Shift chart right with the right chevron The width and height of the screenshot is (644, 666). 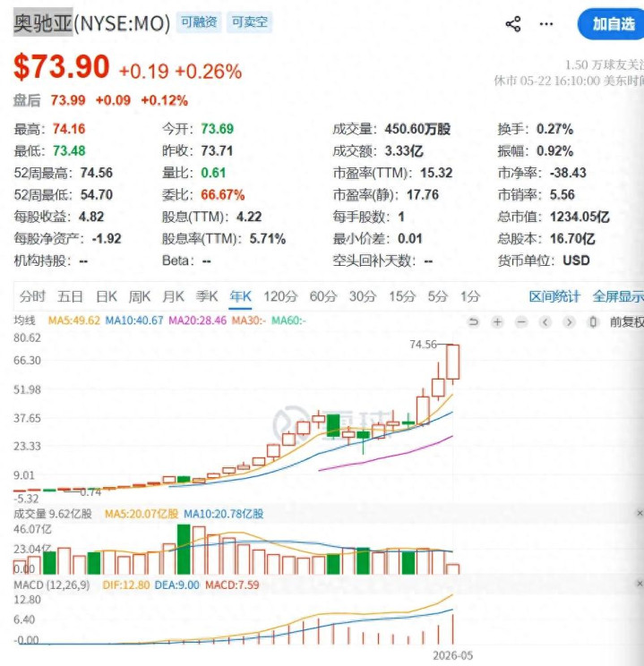click(569, 322)
